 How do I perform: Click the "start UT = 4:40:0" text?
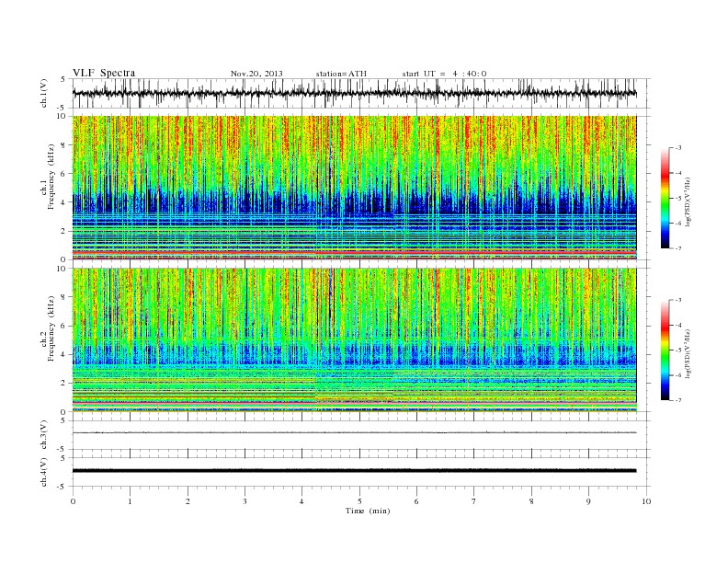pos(444,74)
